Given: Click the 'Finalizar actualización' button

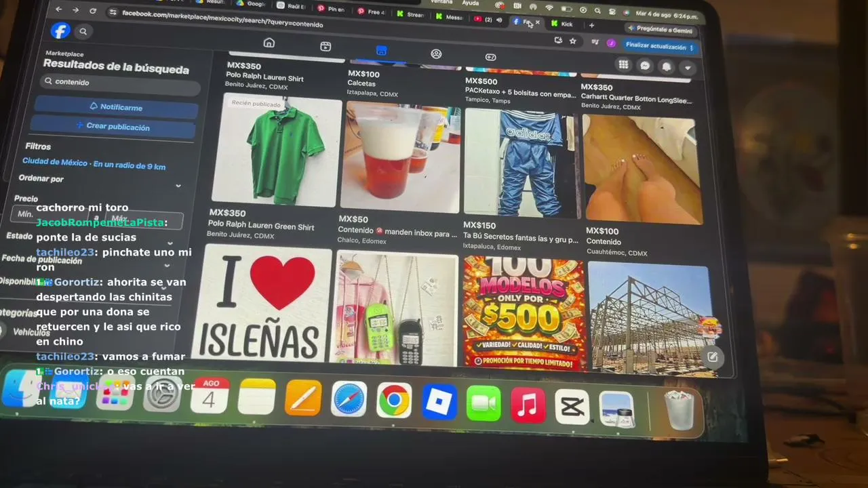Looking at the screenshot, I should click(x=659, y=46).
